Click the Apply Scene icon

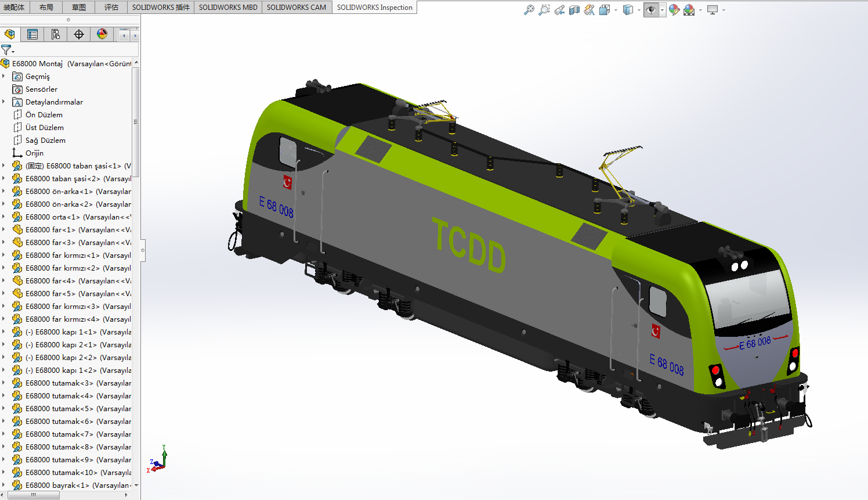click(689, 10)
